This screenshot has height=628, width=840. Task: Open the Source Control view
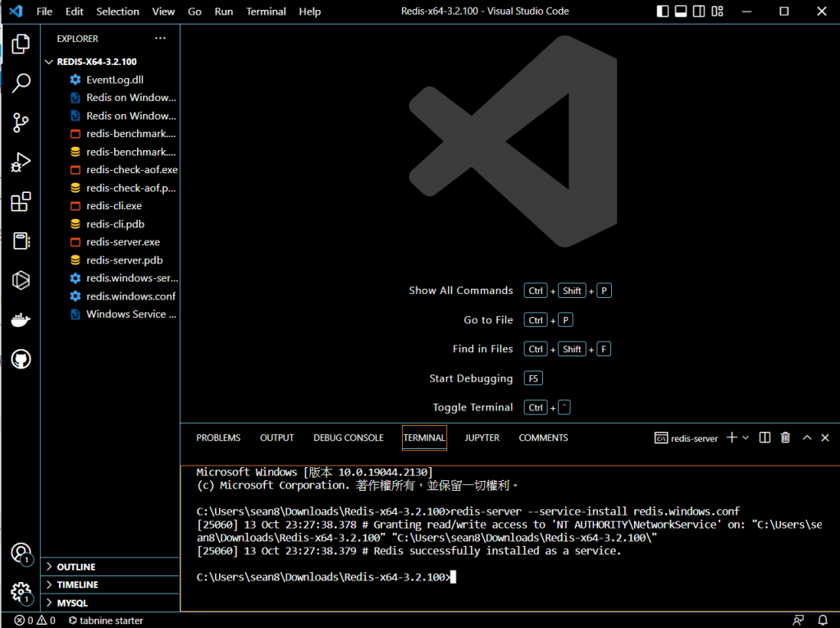coord(21,123)
